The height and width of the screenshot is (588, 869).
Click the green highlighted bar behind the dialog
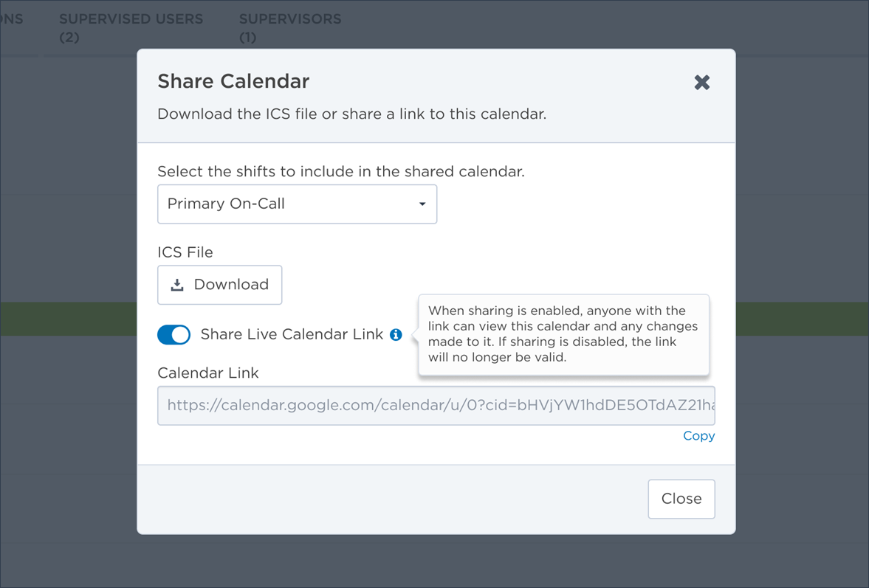coord(66,319)
